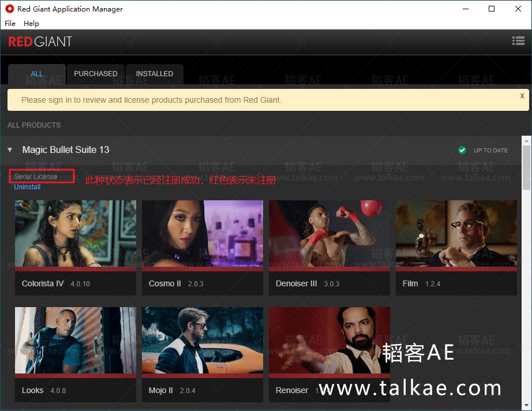The width and height of the screenshot is (532, 411).
Task: Switch to the ALL tab
Action: pos(37,74)
